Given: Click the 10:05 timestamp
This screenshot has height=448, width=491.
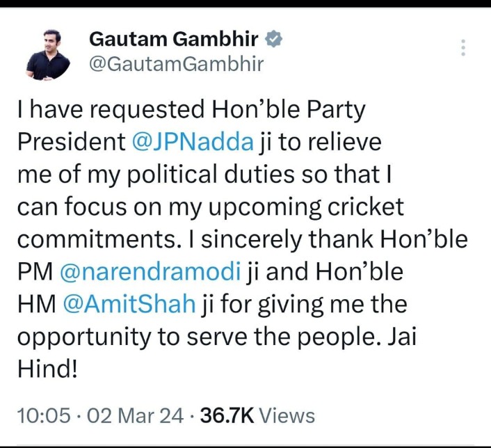Looking at the screenshot, I should click(x=43, y=416).
